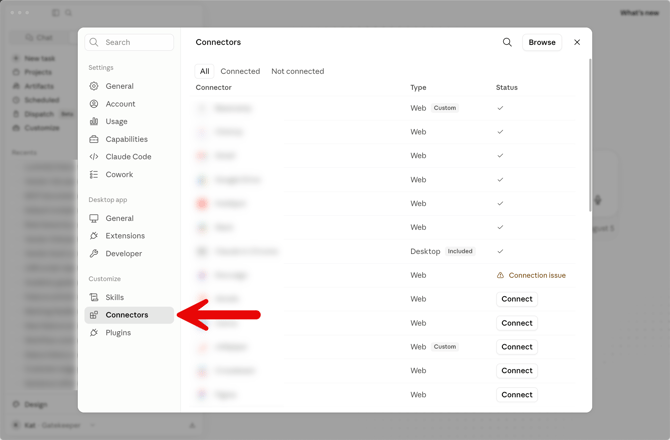Click the first Connect button in list
The image size is (670, 440).
[517, 299]
